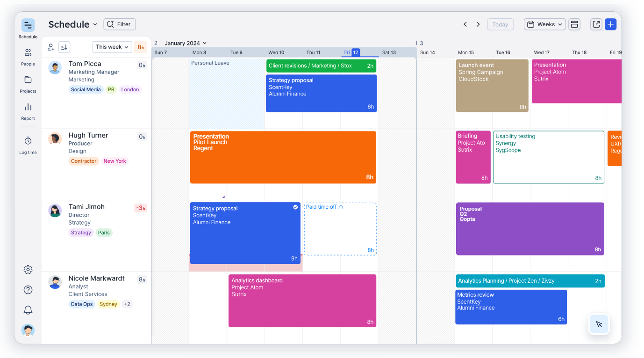644x358 pixels.
Task: Click the Report chart icon in sidebar
Action: (28, 107)
